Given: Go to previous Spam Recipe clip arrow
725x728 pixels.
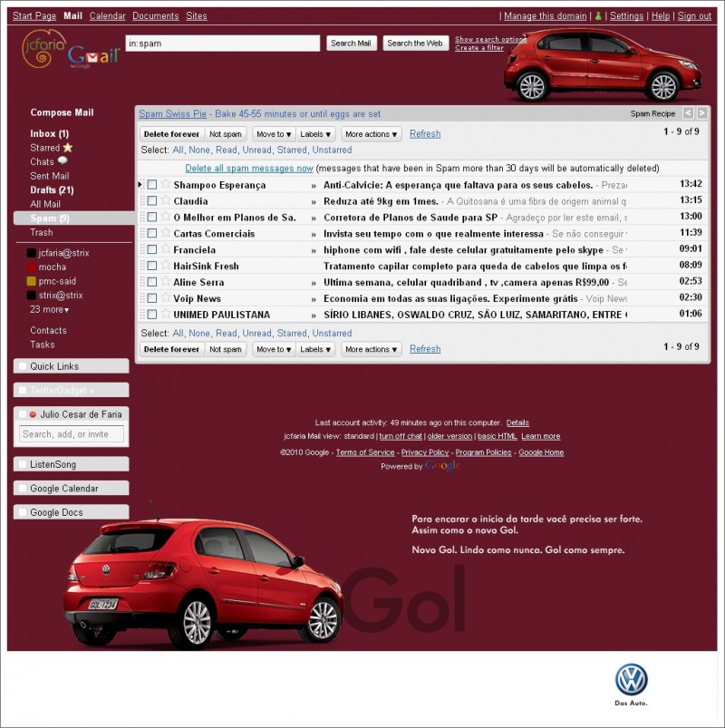Looking at the screenshot, I should coord(688,113).
